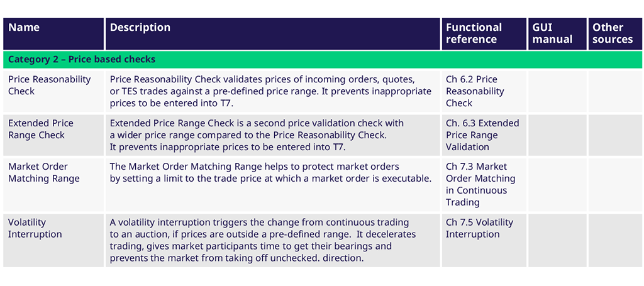Click the Functional reference column header
Viewport: 644px width, 286px height.
pos(474,33)
